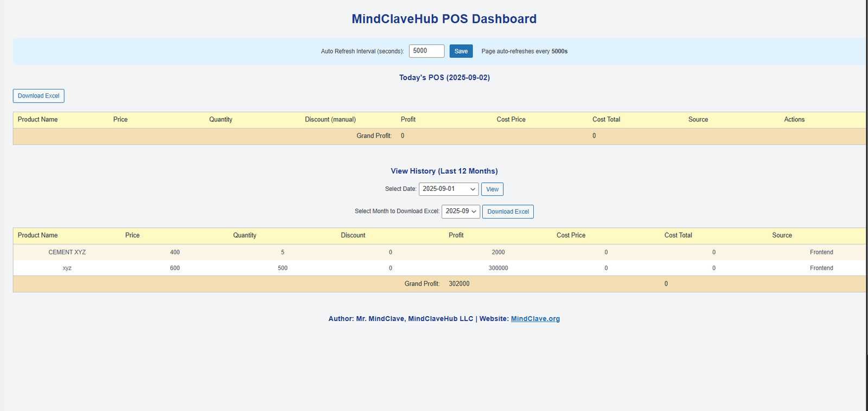Viewport: 868px width, 411px height.
Task: Click the MindClaveHub POS Dashboard title
Action: (444, 19)
